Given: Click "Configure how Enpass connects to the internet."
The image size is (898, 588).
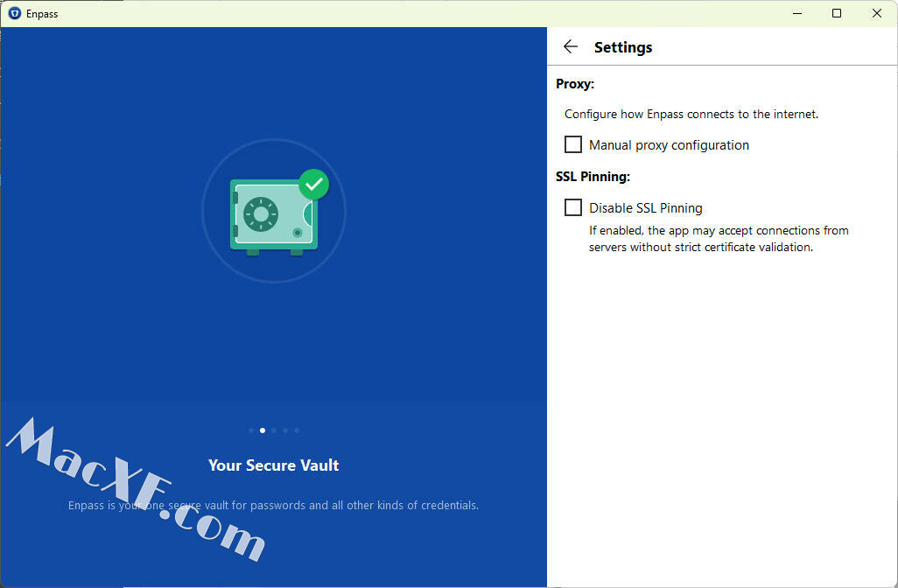Looking at the screenshot, I should [x=691, y=114].
